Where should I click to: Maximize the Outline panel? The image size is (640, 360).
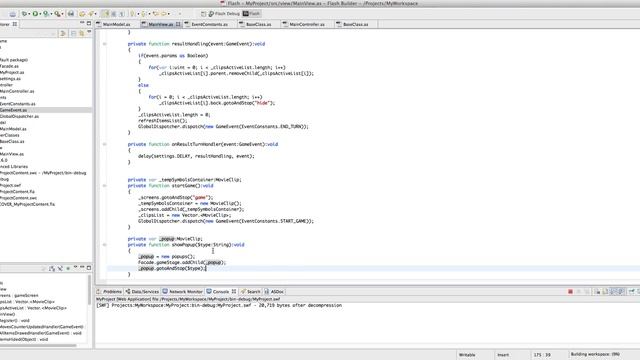coord(89,268)
